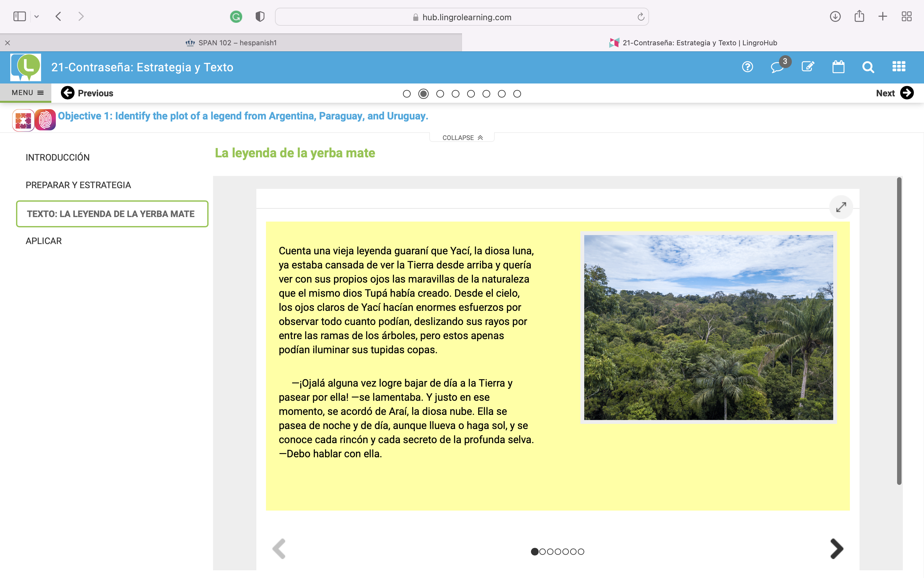The image size is (924, 578).
Task: Click the jungle canopy photo
Action: pyautogui.click(x=708, y=328)
